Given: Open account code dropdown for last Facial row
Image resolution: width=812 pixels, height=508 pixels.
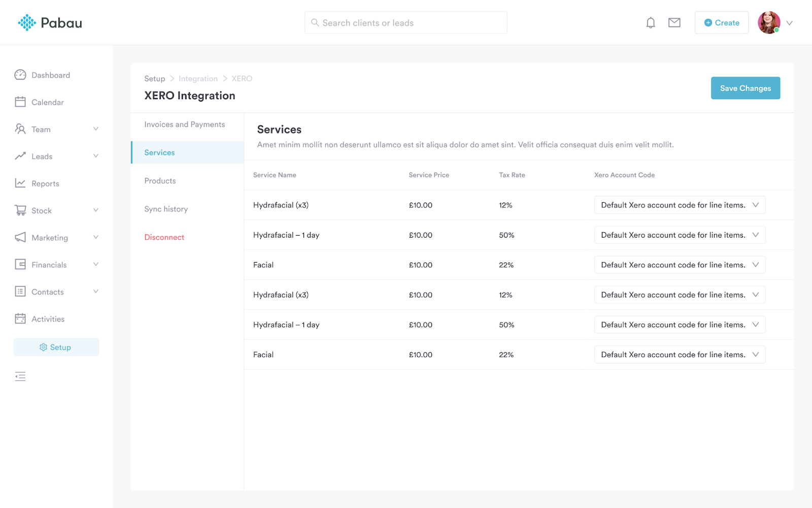Looking at the screenshot, I should pos(680,355).
